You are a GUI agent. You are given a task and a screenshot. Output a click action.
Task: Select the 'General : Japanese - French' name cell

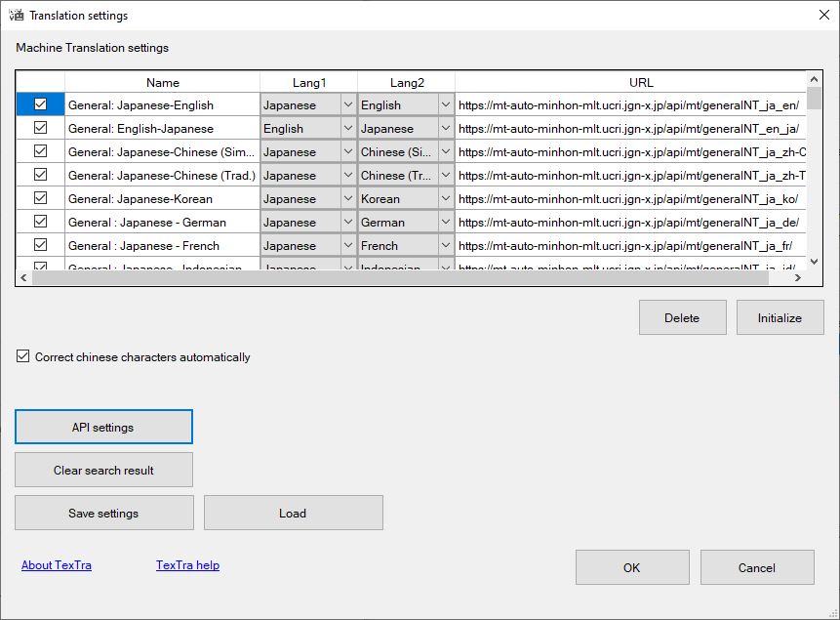(x=162, y=245)
